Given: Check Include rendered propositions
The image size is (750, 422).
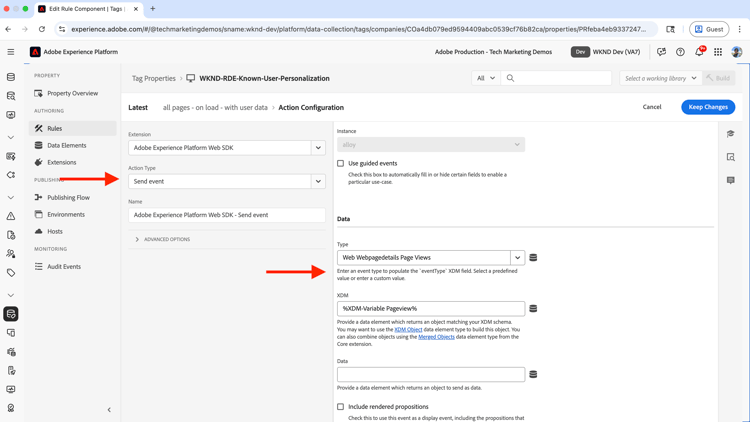Looking at the screenshot, I should 341,407.
